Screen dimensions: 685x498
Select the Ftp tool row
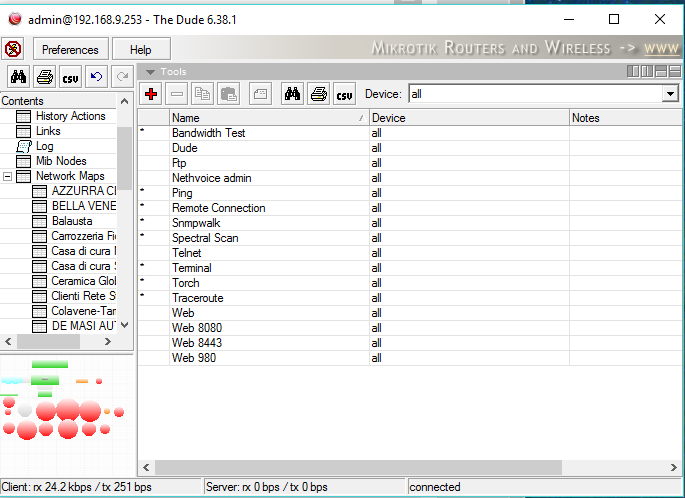[x=410, y=163]
